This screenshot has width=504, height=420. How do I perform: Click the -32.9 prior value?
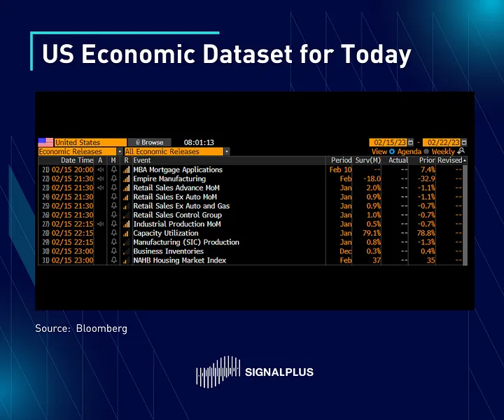(426, 178)
